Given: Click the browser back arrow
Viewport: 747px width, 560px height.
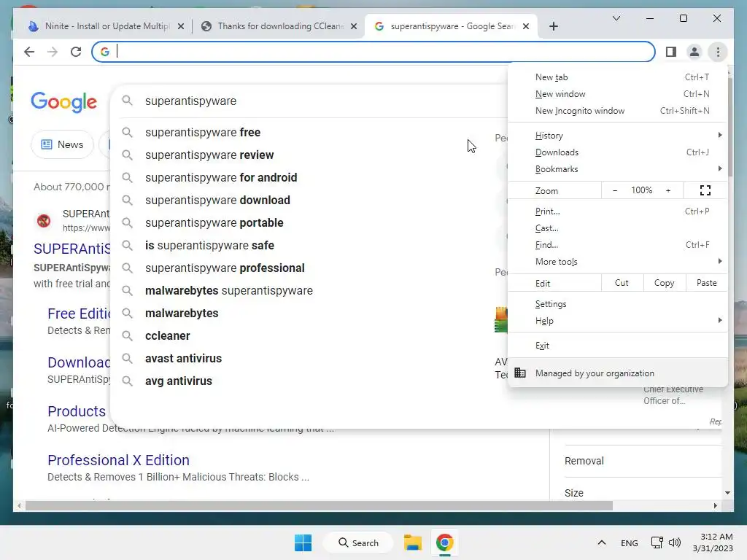Looking at the screenshot, I should click(29, 52).
